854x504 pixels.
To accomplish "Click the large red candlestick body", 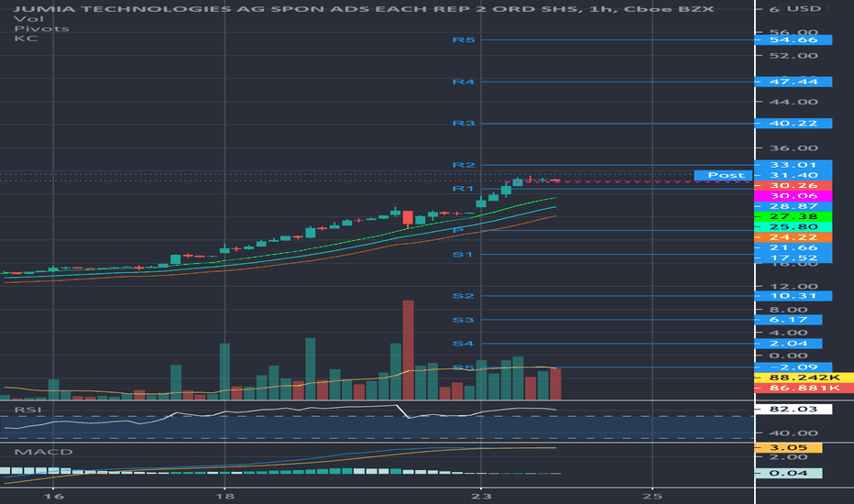I will (408, 218).
